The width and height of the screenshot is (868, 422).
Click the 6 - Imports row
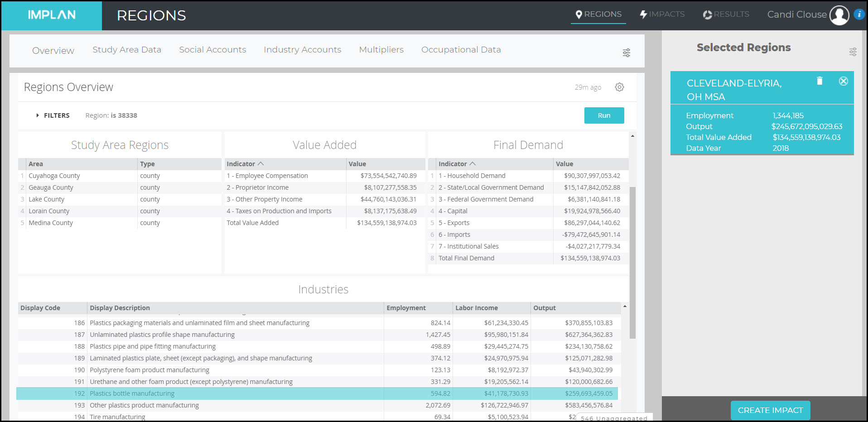528,235
